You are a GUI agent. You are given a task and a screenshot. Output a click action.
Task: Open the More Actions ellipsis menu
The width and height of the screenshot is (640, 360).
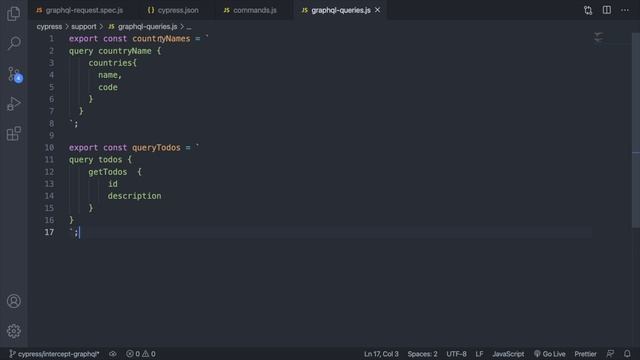[625, 10]
